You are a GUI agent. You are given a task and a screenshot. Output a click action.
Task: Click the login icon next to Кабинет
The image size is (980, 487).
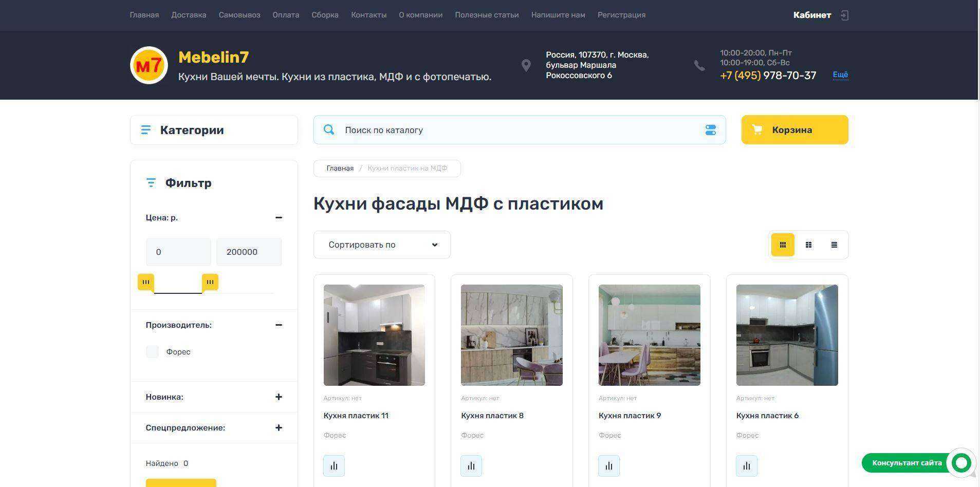coord(844,15)
